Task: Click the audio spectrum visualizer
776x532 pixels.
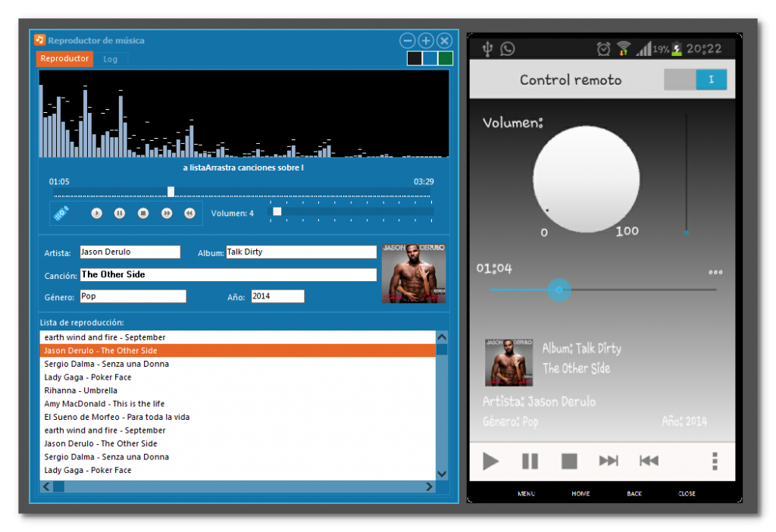Action: (x=244, y=114)
